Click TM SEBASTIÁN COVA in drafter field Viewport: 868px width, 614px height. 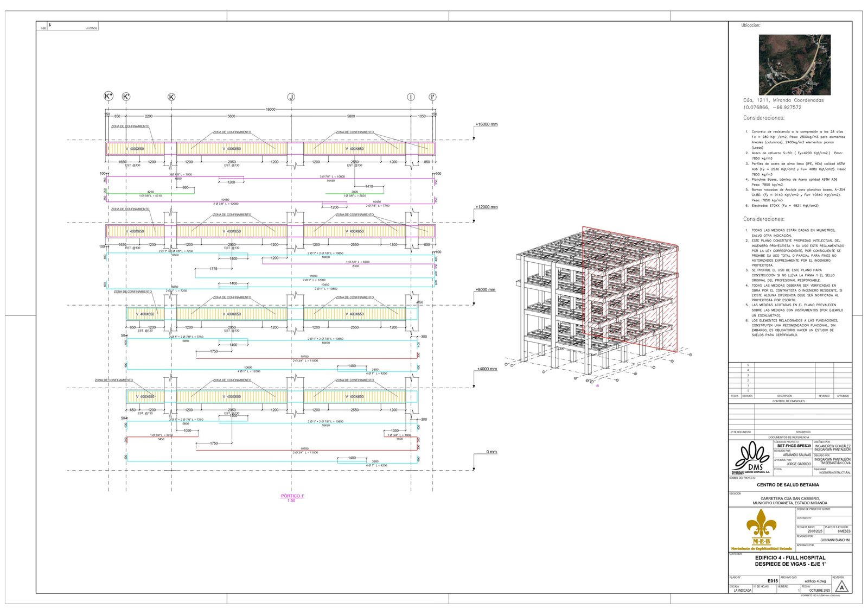click(x=835, y=463)
